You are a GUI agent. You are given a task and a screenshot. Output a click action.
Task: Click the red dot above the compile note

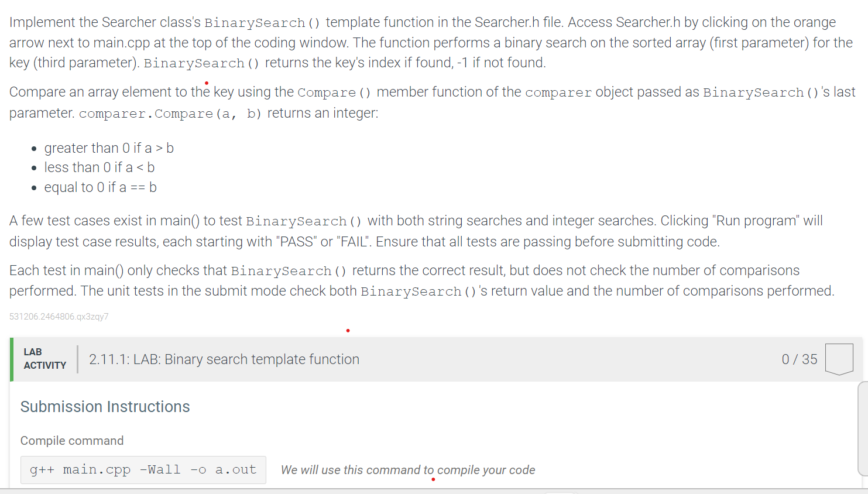coord(433,479)
